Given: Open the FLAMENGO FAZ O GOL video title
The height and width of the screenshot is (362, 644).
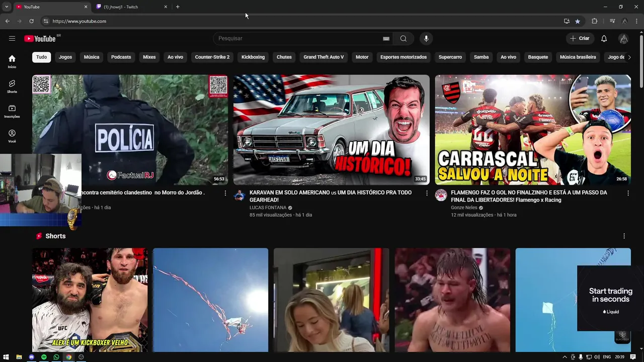Looking at the screenshot, I should 529,196.
